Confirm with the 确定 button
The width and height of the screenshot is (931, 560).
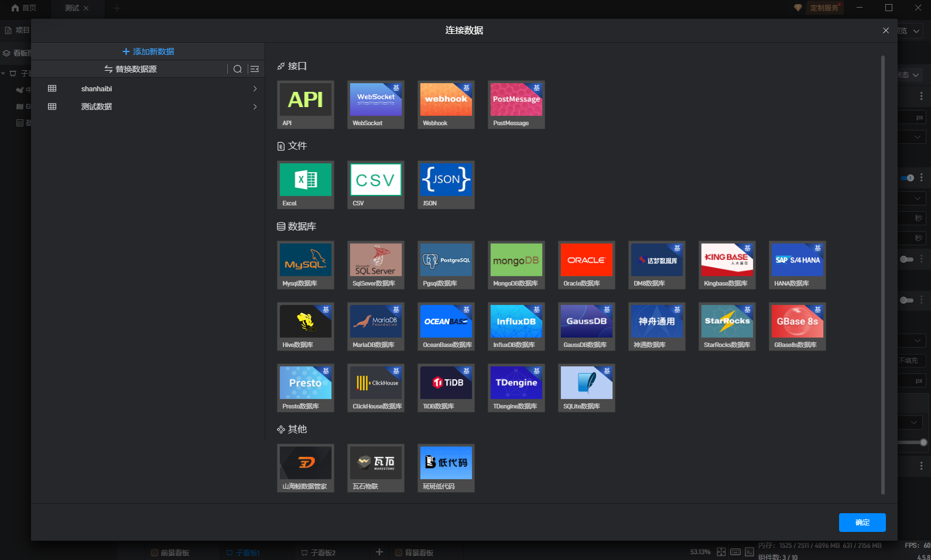(862, 523)
